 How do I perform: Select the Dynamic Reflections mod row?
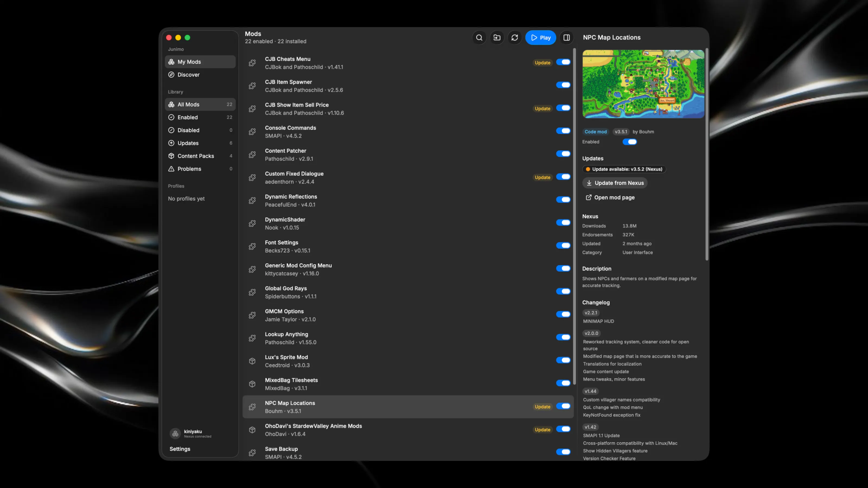click(408, 200)
